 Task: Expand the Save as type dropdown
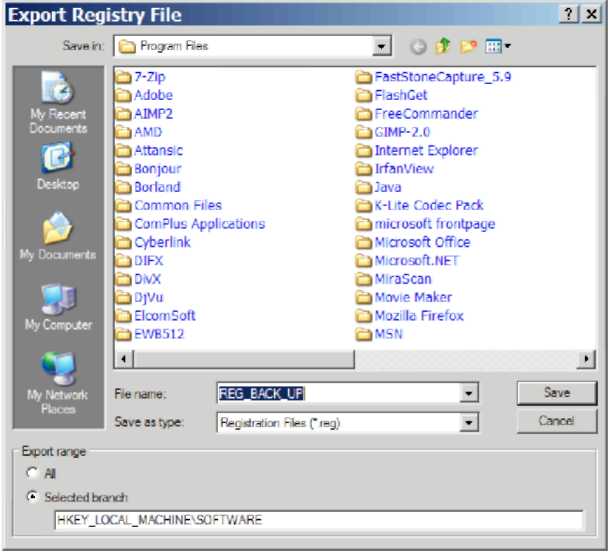(469, 423)
